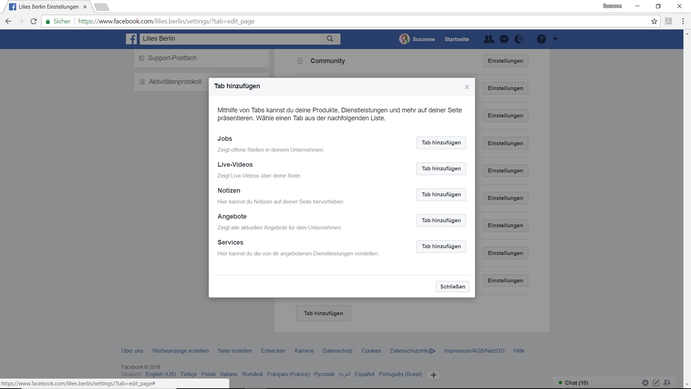Switch language to Türkçe
The image size is (691, 389).
189,374
